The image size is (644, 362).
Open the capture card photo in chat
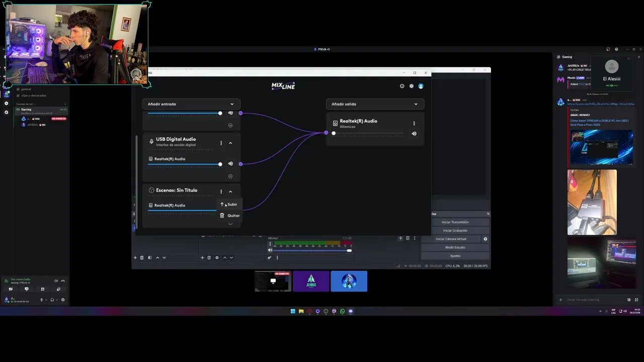(x=592, y=202)
